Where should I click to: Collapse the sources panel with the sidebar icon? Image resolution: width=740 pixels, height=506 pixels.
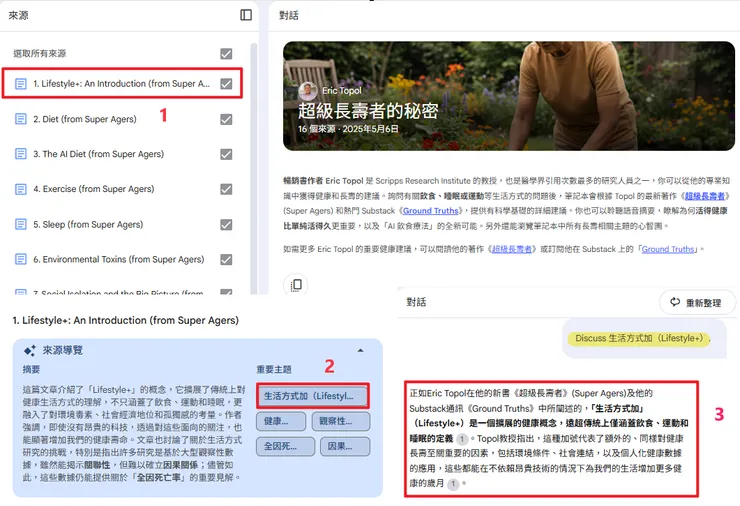tap(246, 15)
